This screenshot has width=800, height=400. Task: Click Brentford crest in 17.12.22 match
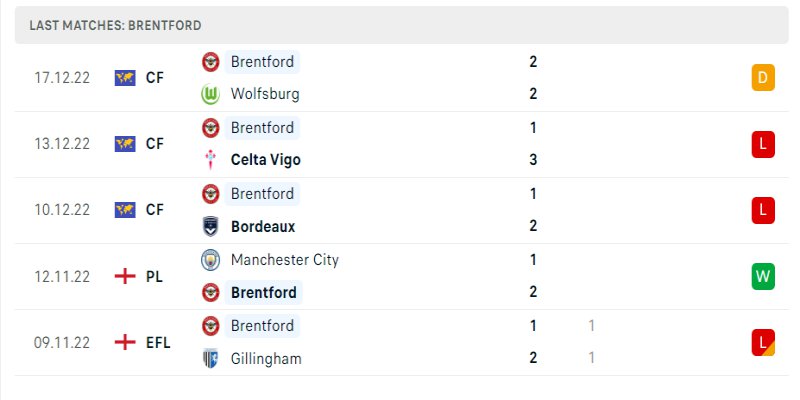click(x=211, y=62)
